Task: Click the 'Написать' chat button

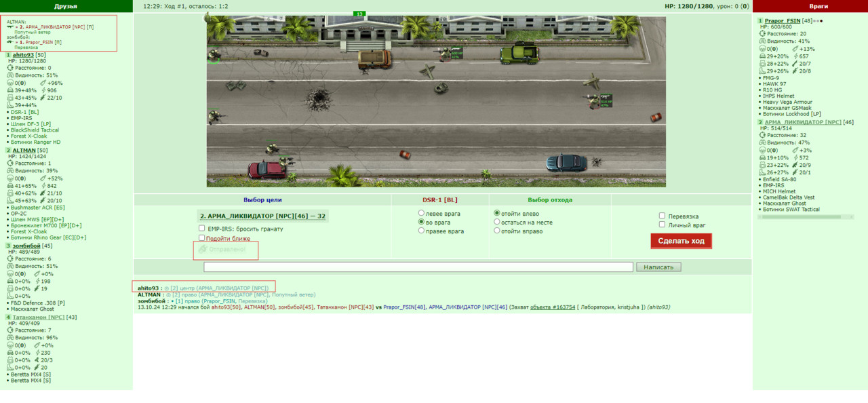Action: click(x=658, y=267)
